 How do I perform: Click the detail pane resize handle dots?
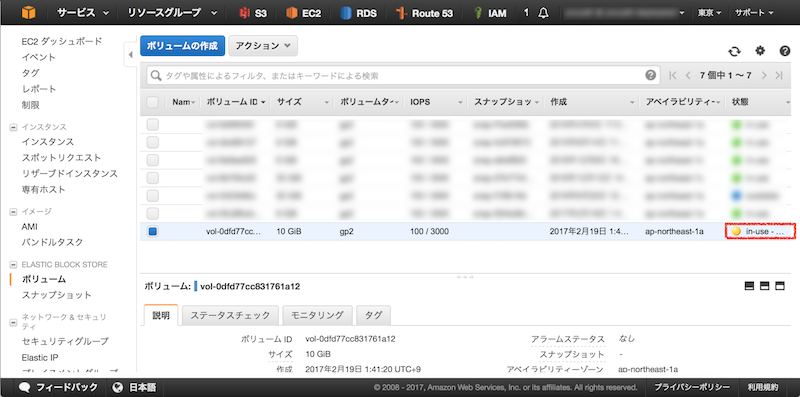tap(465, 277)
